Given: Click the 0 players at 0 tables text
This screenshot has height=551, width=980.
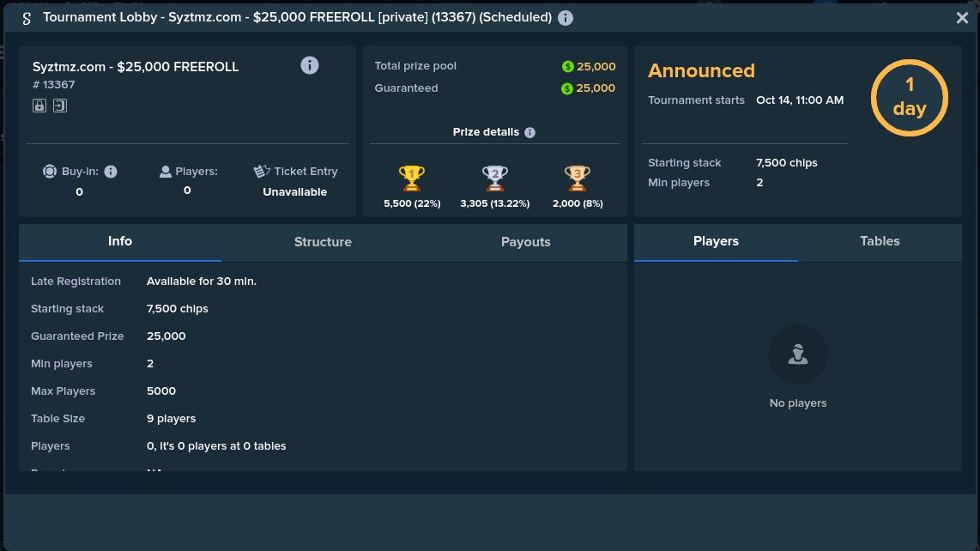Looking at the screenshot, I should click(x=216, y=446).
